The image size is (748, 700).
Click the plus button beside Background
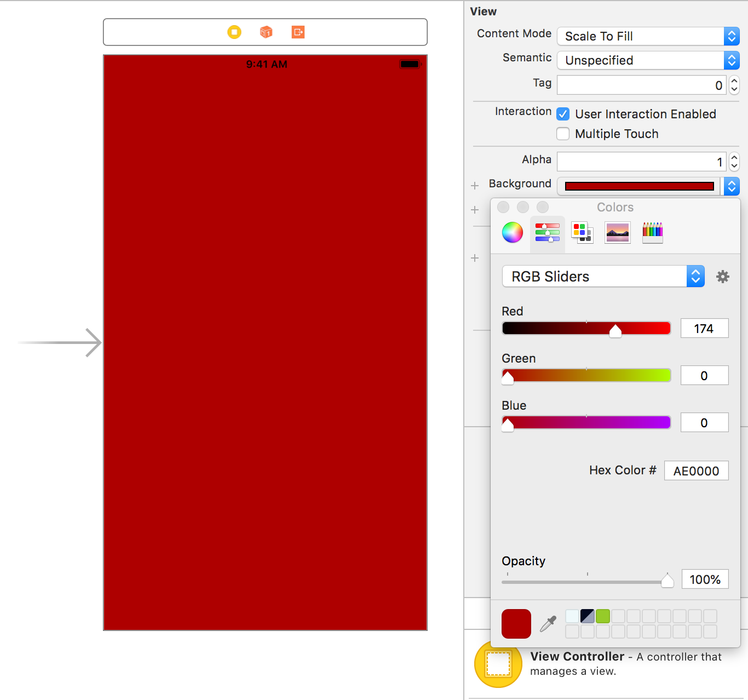[x=475, y=186]
